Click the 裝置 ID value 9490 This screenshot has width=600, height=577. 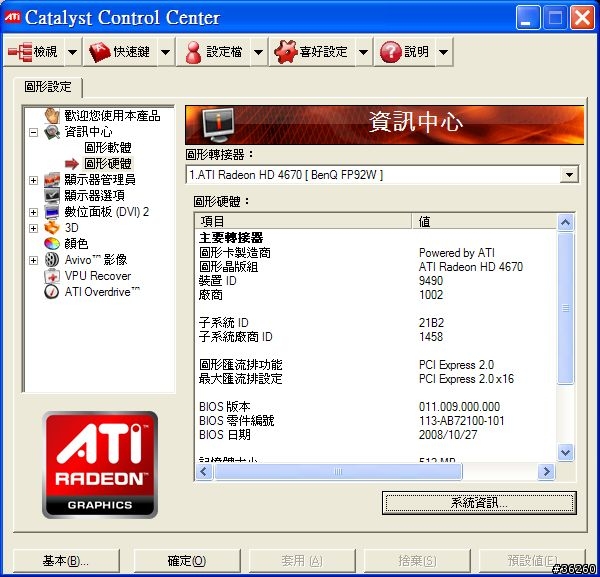pyautogui.click(x=431, y=280)
